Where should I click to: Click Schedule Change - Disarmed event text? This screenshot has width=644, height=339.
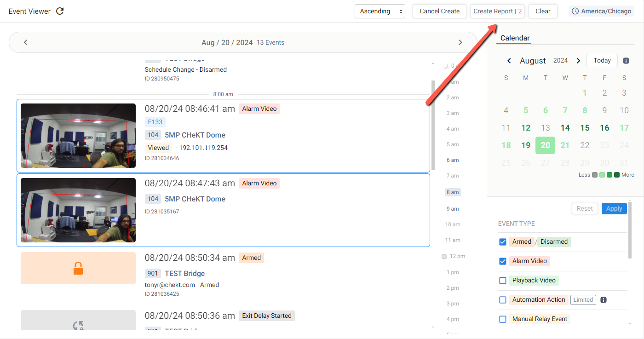(x=185, y=69)
